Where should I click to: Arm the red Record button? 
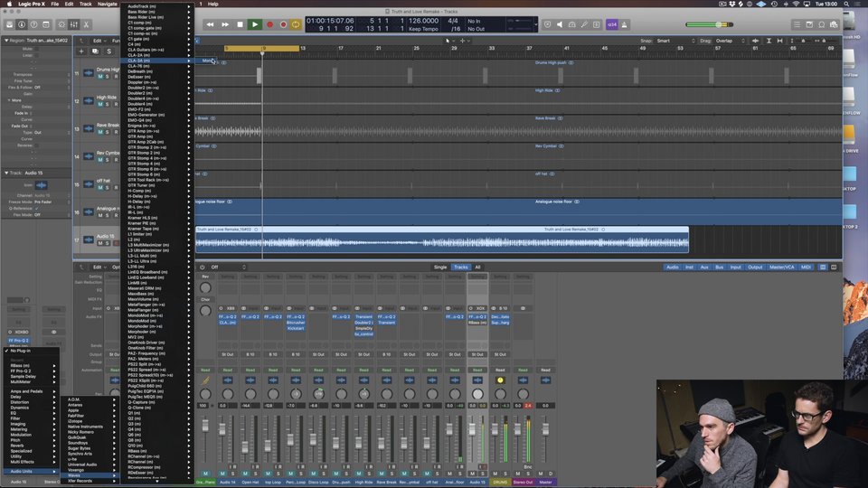pyautogui.click(x=269, y=24)
